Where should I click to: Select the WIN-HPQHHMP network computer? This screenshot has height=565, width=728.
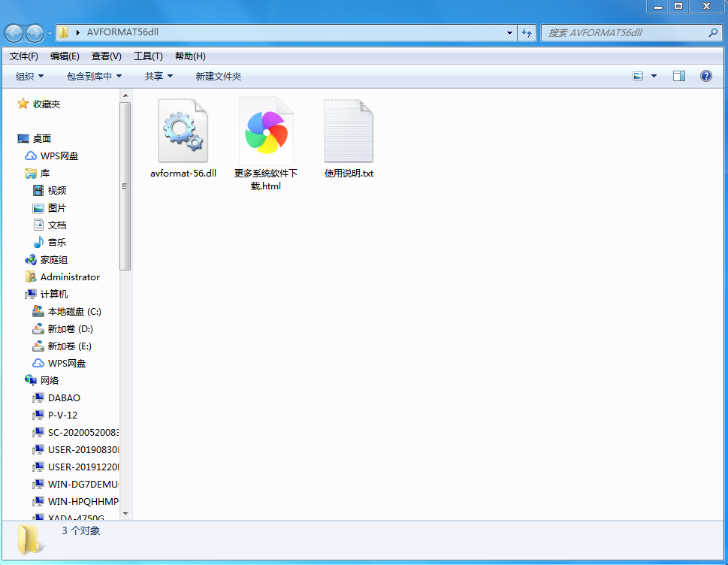(74, 501)
